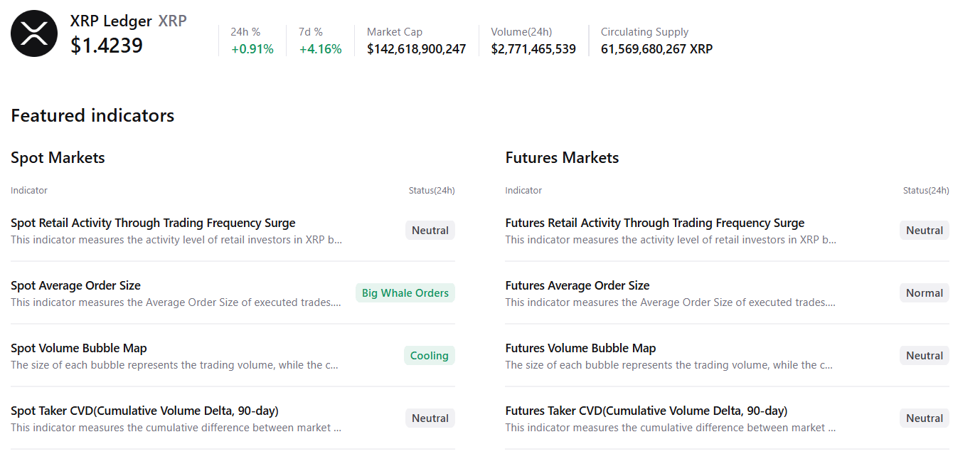Select the Volume(24h) figure
The height and width of the screenshot is (459, 980).
533,49
